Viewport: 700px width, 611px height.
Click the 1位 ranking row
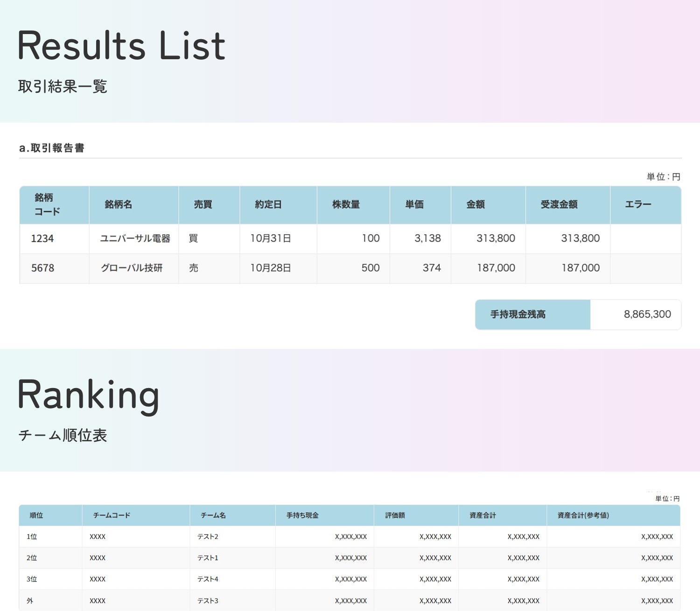coord(32,537)
